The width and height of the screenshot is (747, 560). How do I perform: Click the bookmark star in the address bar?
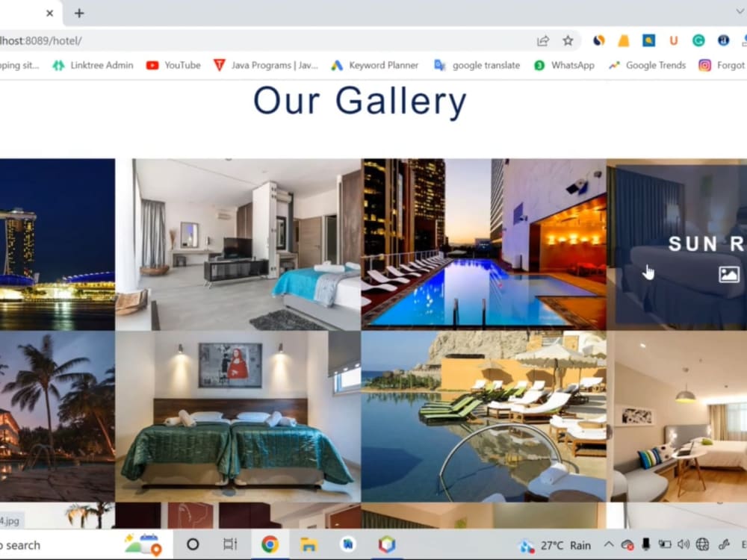pyautogui.click(x=567, y=40)
